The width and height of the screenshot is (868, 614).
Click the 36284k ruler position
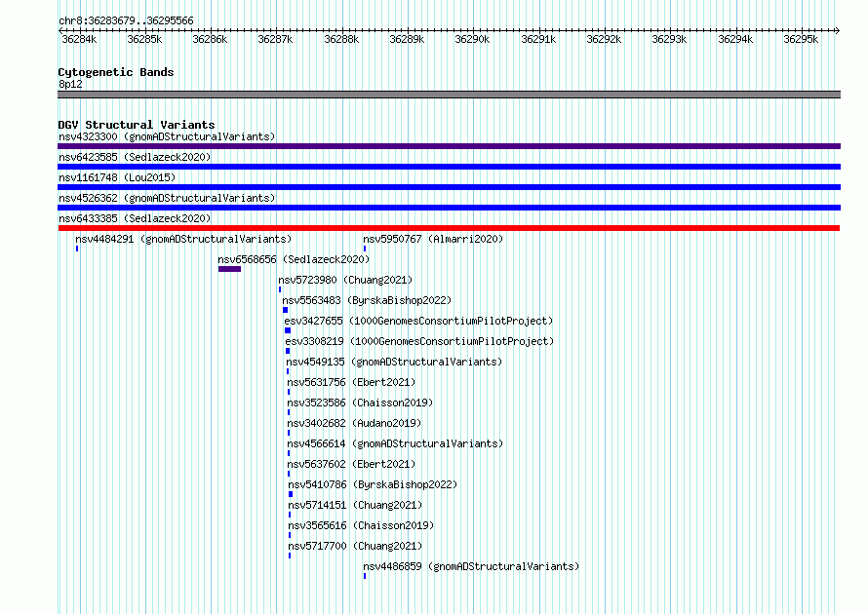click(x=79, y=39)
